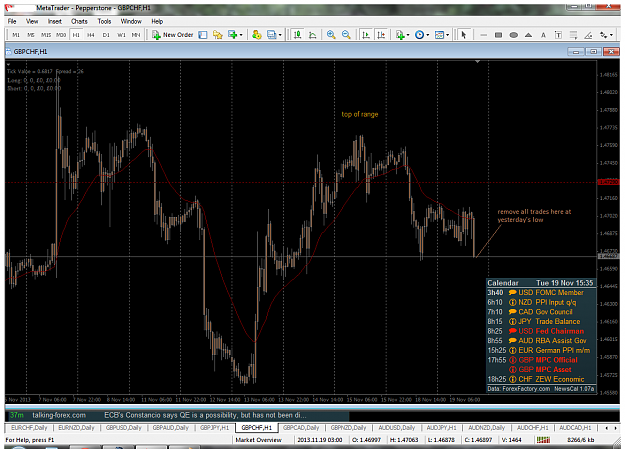Image resolution: width=625 pixels, height=449 pixels.
Task: Select the ellipse drawing tool
Action: (513, 35)
